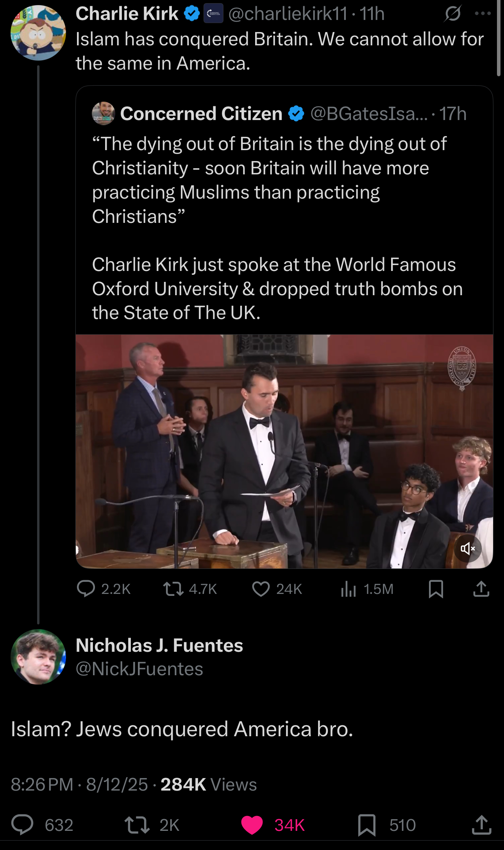
Task: Open repost options on the 2K reposts post
Action: (x=137, y=825)
